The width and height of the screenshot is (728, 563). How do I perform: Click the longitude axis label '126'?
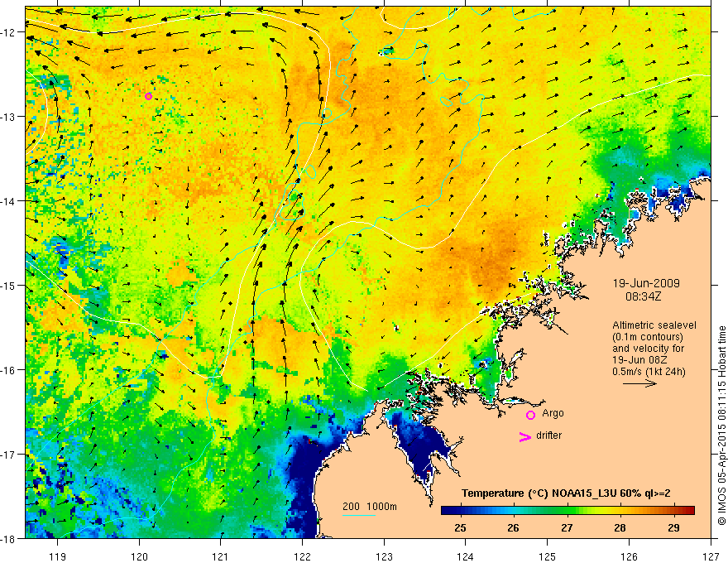[x=629, y=556]
